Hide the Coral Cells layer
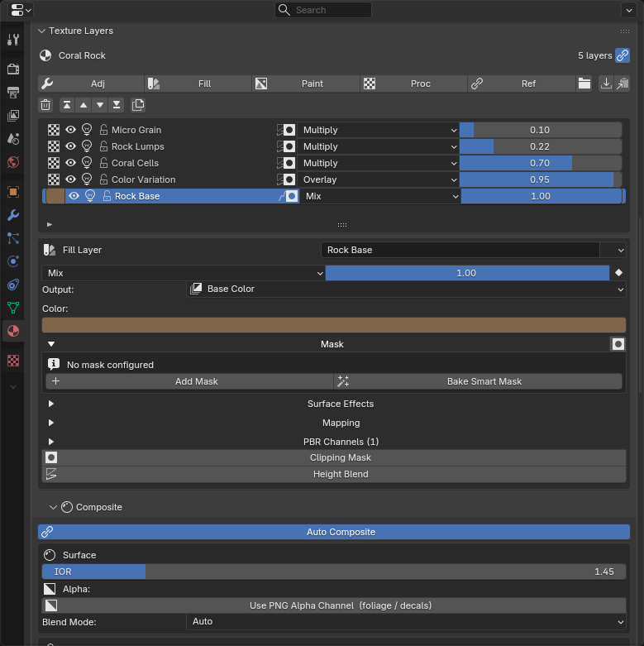 click(70, 163)
